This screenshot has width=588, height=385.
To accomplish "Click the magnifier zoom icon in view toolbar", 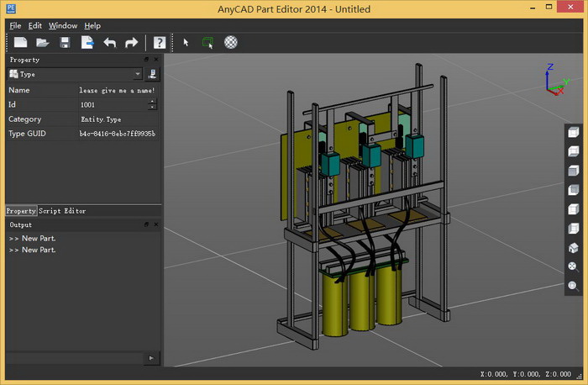I will tap(573, 286).
